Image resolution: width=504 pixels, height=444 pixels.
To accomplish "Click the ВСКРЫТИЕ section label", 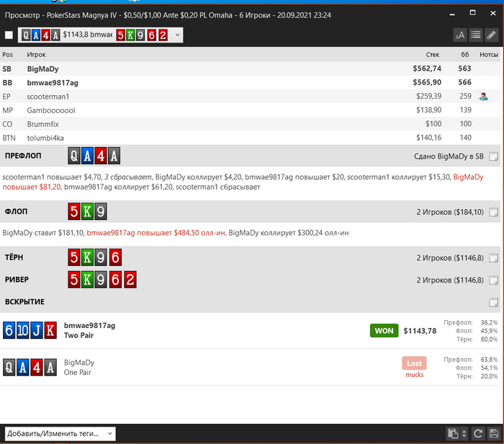I will pyautogui.click(x=24, y=302).
